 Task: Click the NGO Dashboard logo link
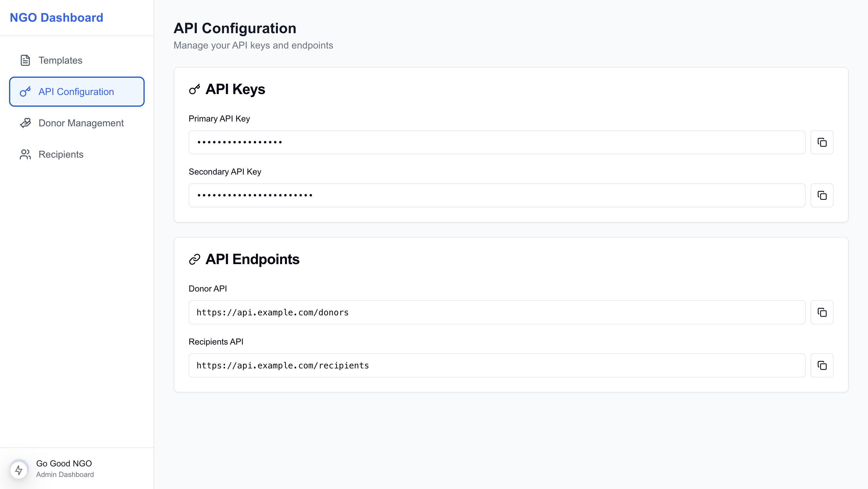click(x=56, y=17)
